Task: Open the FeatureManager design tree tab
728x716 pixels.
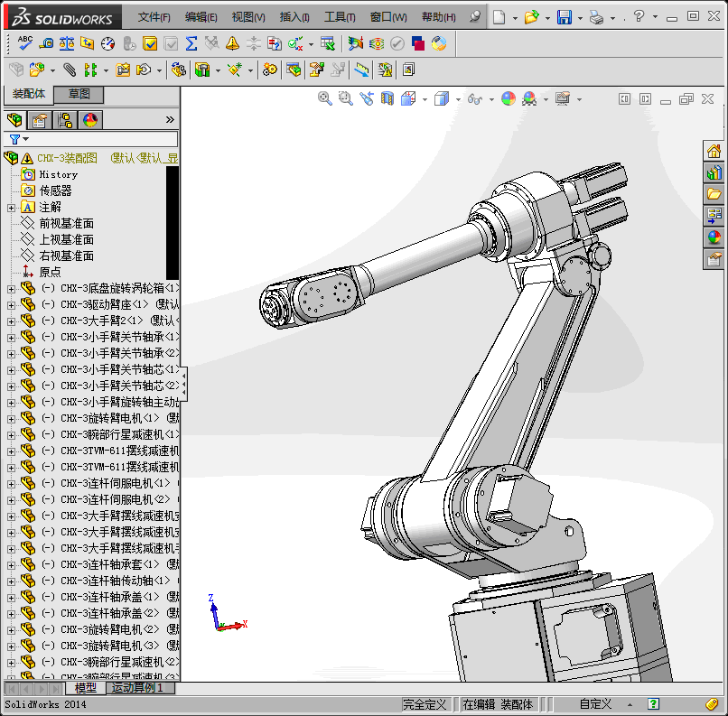Action: click(14, 120)
